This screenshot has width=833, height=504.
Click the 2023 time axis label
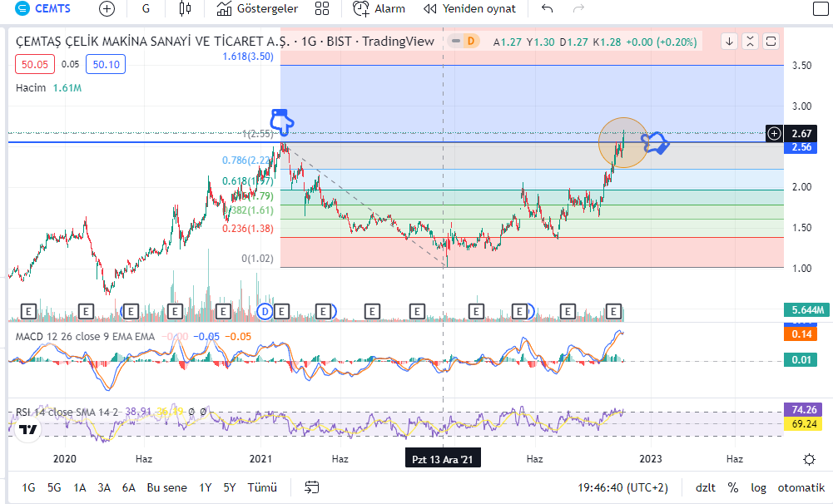click(651, 459)
